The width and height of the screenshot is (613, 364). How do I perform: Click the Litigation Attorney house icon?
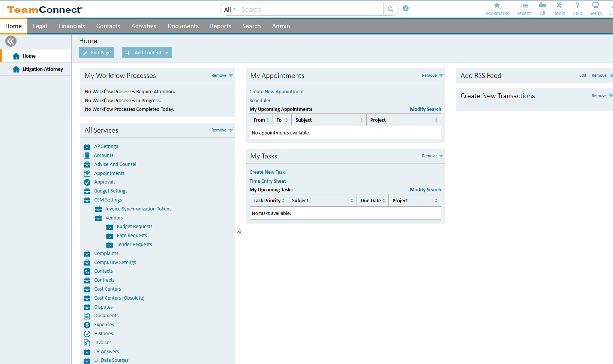coord(16,69)
